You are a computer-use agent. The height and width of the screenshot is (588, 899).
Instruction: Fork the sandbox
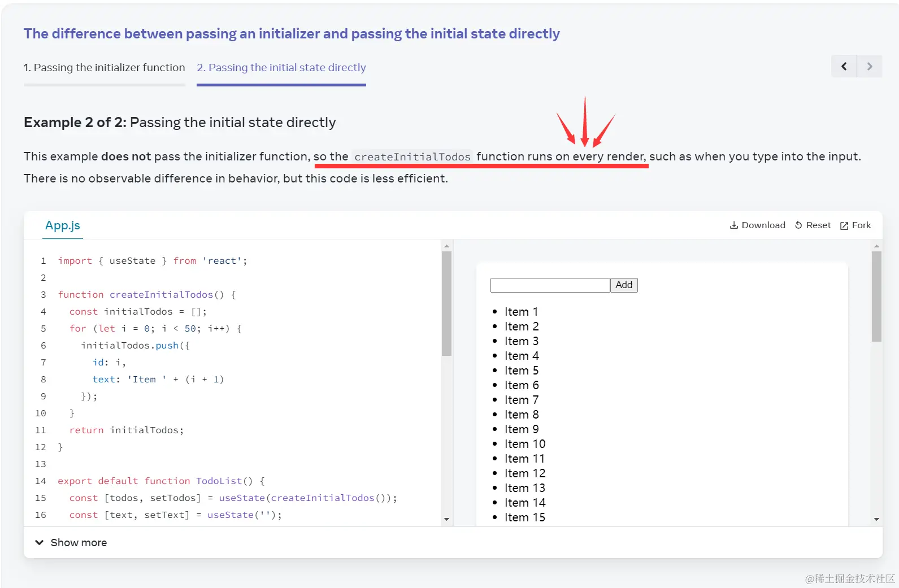click(855, 225)
